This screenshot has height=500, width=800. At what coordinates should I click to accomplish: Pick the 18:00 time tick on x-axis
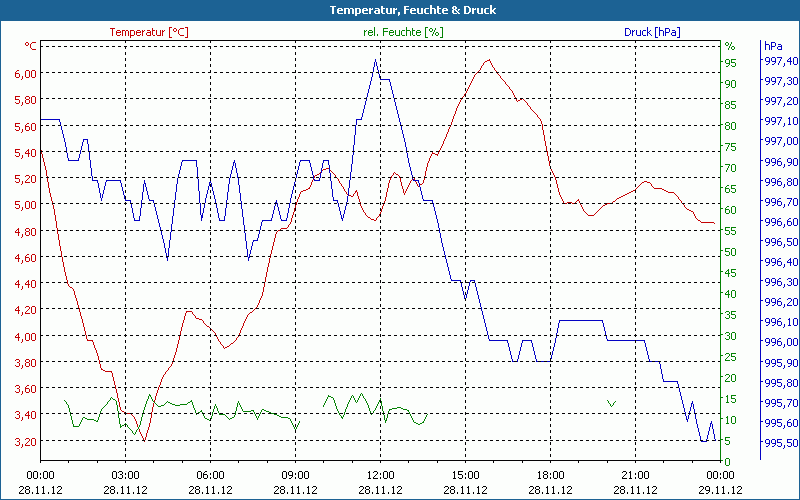click(551, 475)
